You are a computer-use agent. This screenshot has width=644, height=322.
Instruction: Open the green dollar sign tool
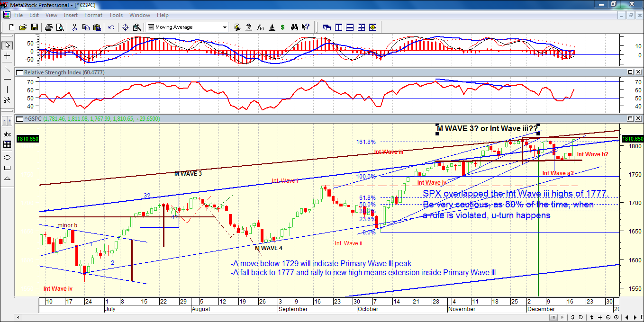point(283,27)
